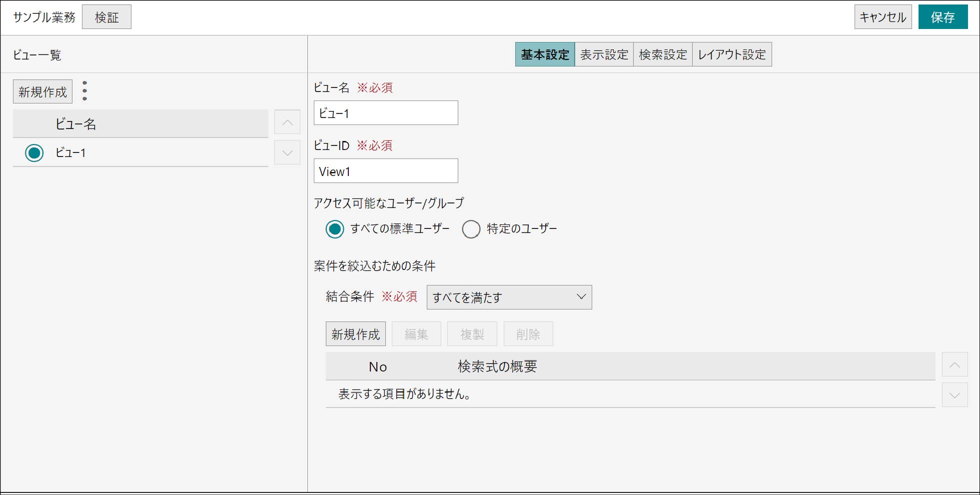Switch to 表示設定 tab
This screenshot has height=495, width=980.
(x=604, y=54)
